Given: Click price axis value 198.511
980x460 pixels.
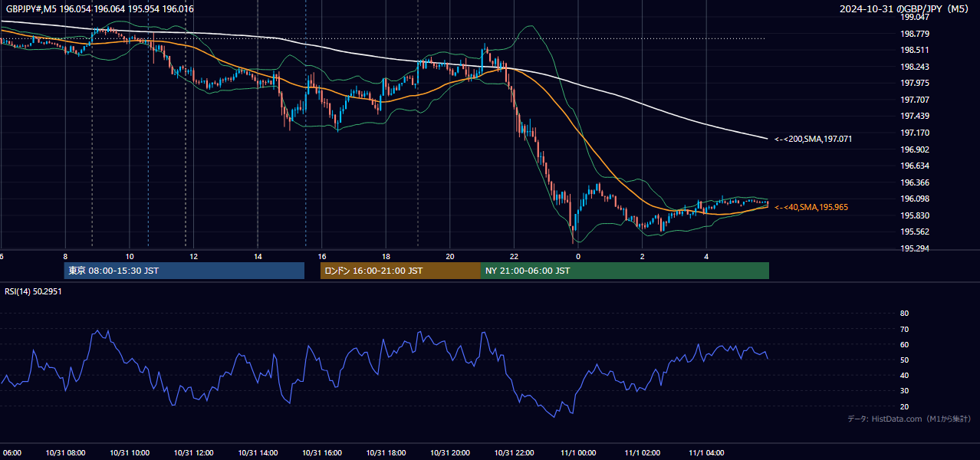Looking at the screenshot, I should [x=915, y=50].
